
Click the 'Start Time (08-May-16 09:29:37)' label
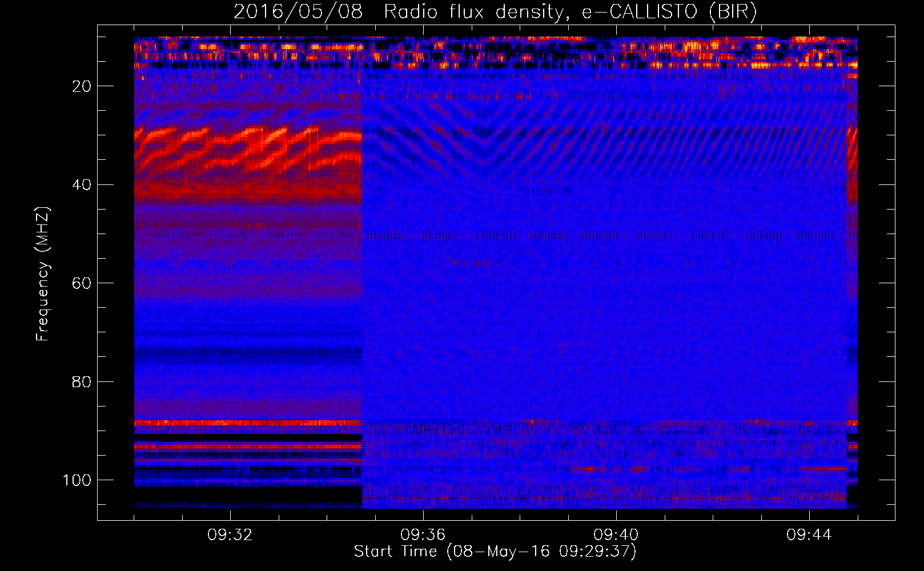click(495, 552)
